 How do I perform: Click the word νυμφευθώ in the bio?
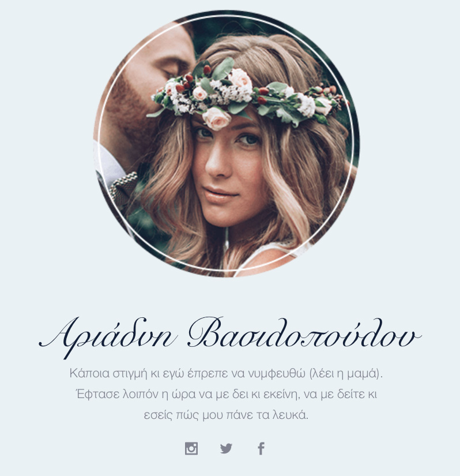tap(277, 374)
